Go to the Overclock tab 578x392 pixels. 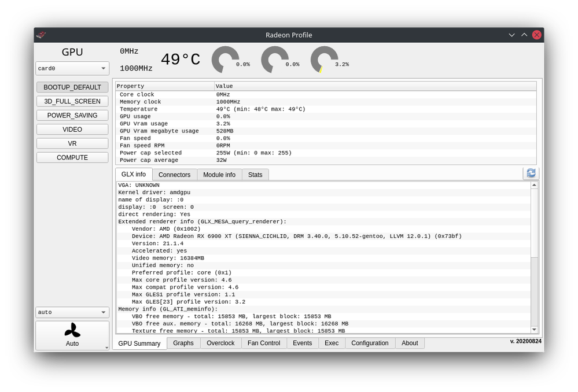(220, 343)
